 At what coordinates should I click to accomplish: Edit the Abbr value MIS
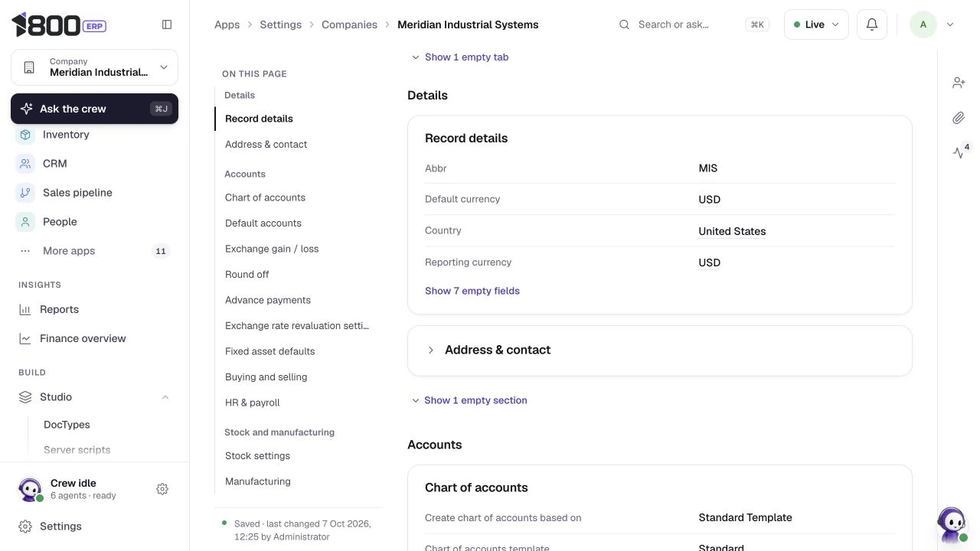[x=707, y=168]
